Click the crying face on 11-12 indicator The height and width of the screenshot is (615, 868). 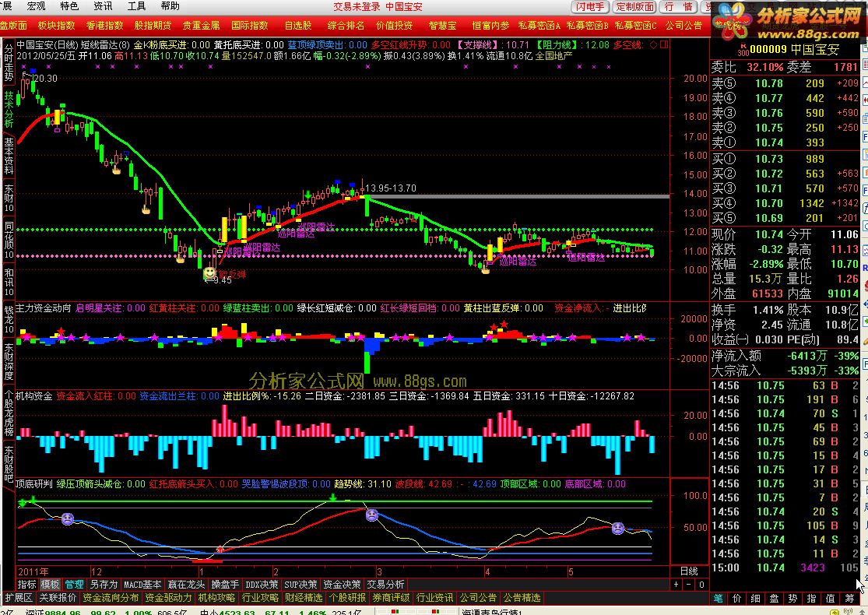[x=68, y=519]
